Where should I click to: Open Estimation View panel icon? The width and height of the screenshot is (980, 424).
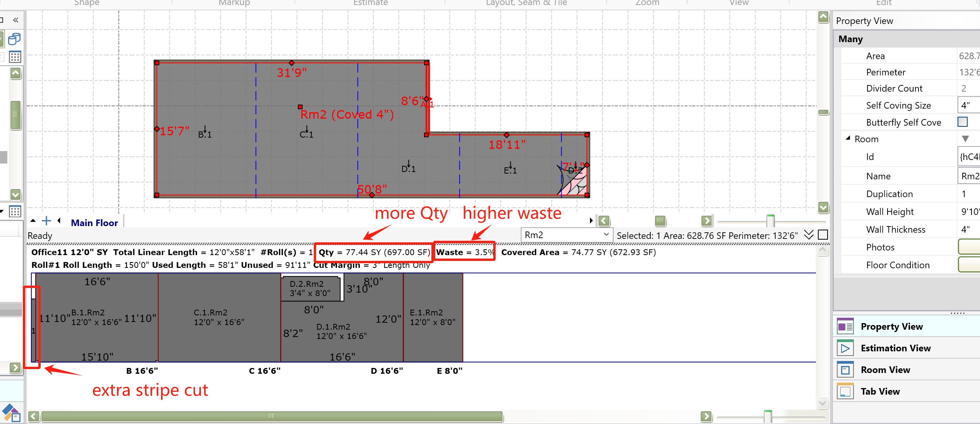pos(845,348)
